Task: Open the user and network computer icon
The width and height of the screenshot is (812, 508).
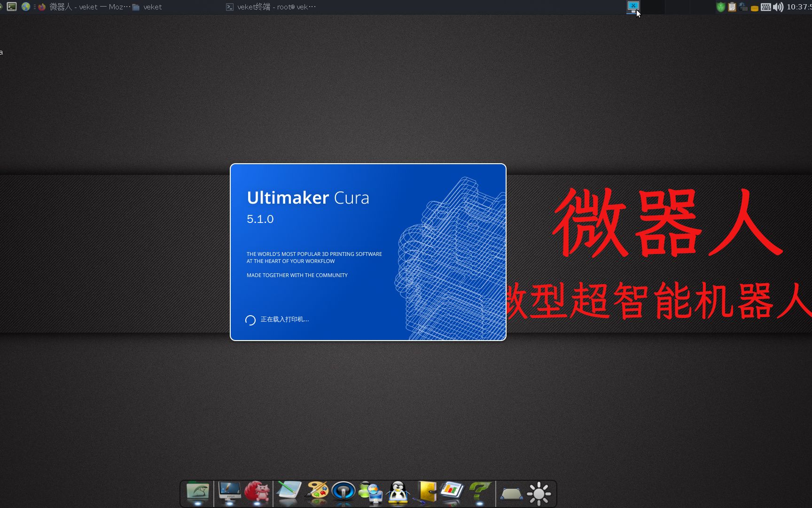Action: pyautogui.click(x=371, y=493)
